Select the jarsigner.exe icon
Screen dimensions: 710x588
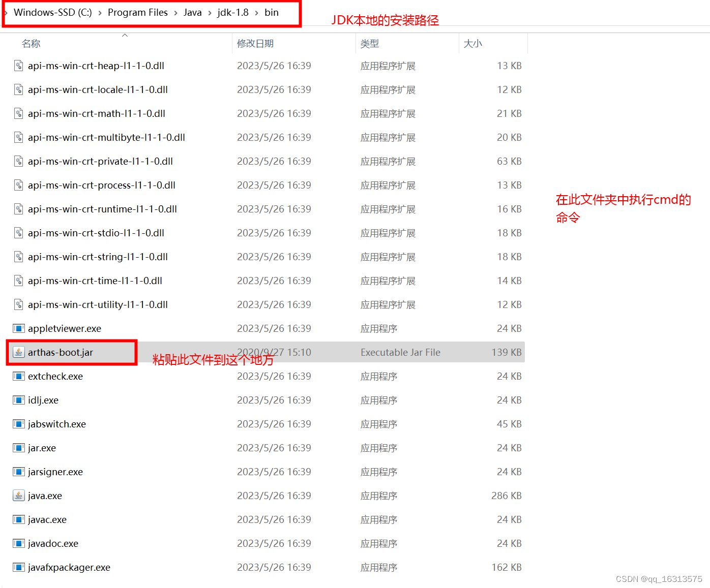[18, 472]
